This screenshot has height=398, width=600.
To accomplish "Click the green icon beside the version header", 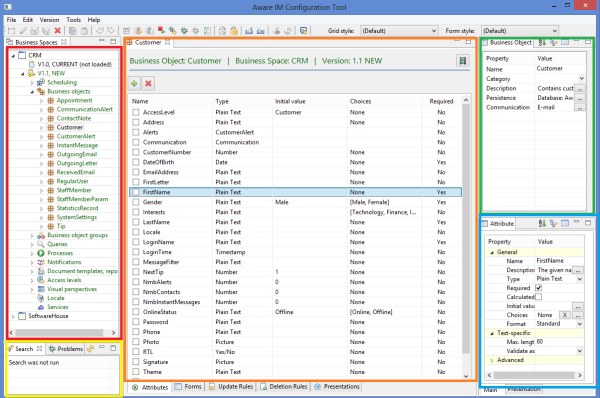I will point(463,60).
